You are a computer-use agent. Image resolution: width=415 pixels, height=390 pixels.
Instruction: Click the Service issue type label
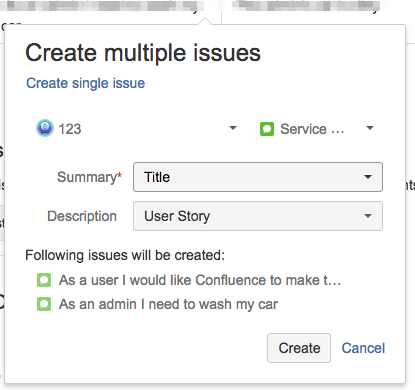pyautogui.click(x=312, y=129)
